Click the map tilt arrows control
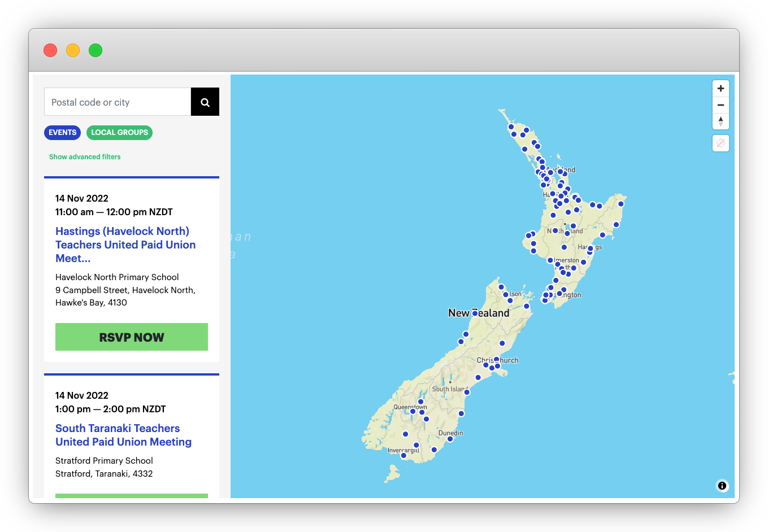This screenshot has height=532, width=768. (x=721, y=121)
